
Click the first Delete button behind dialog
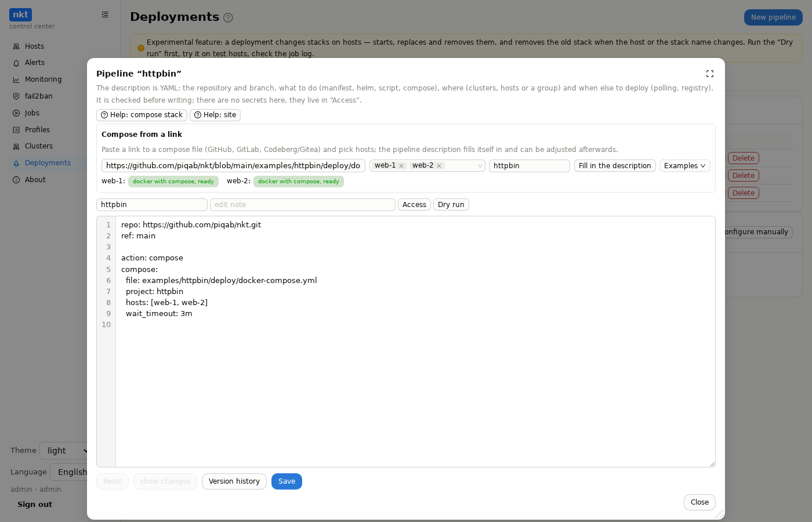point(744,158)
